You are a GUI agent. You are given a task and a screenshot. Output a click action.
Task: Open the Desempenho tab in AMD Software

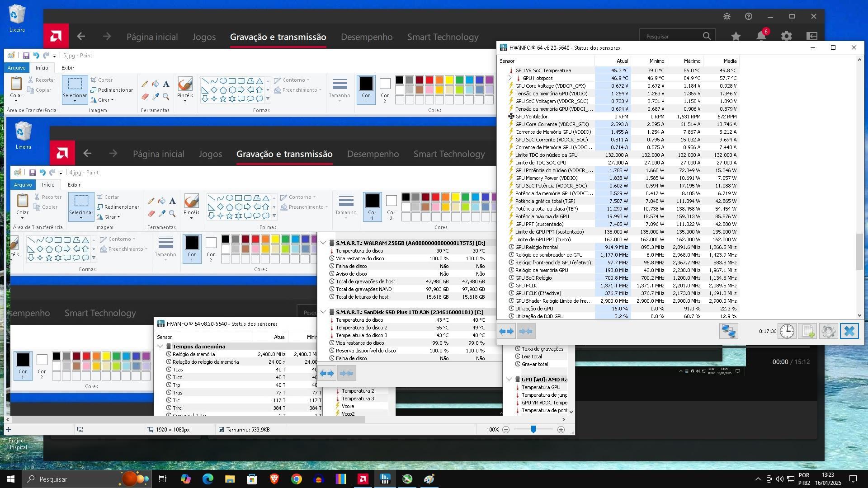tap(367, 37)
